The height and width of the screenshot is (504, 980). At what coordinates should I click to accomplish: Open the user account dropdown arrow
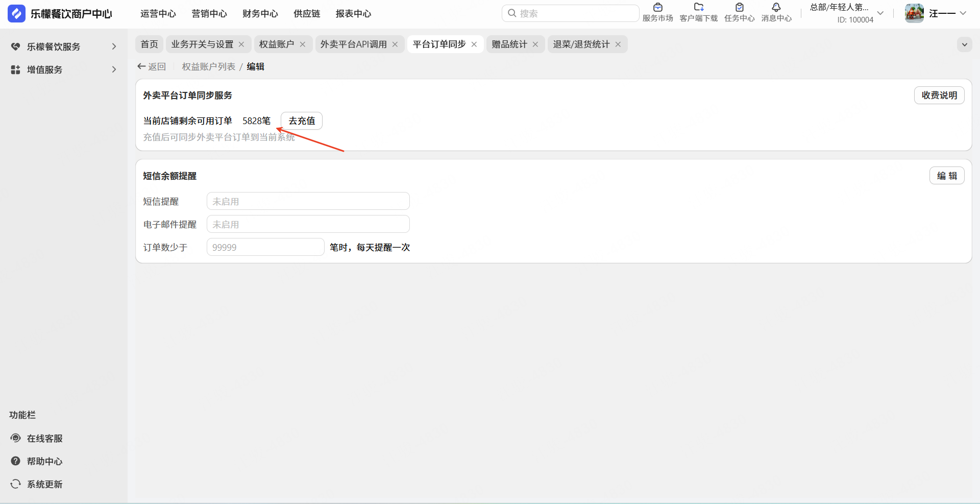pyautogui.click(x=963, y=13)
